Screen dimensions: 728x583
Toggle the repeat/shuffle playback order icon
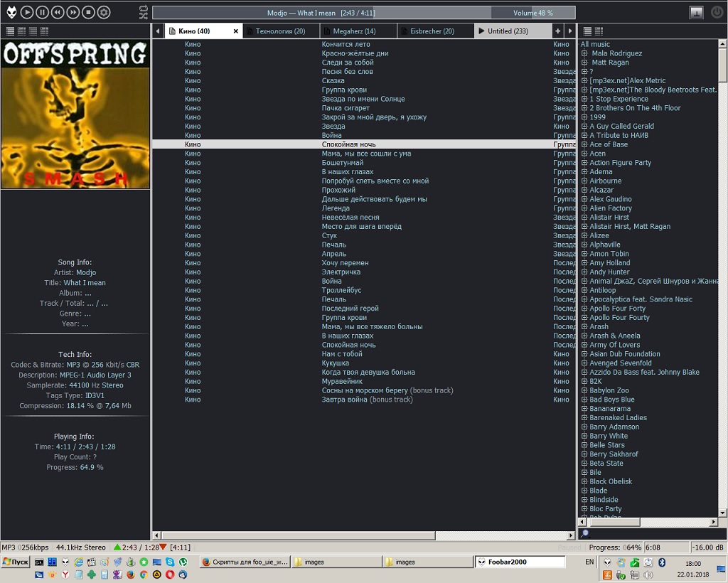143,12
